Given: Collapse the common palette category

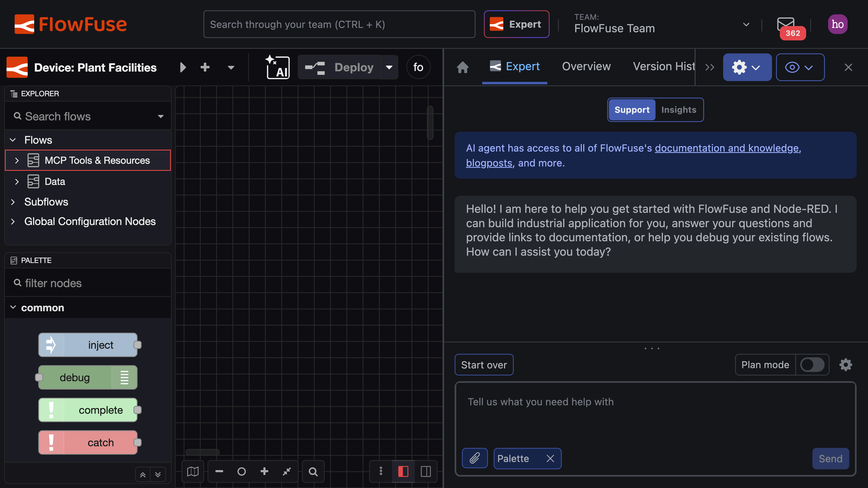Looking at the screenshot, I should click(13, 307).
